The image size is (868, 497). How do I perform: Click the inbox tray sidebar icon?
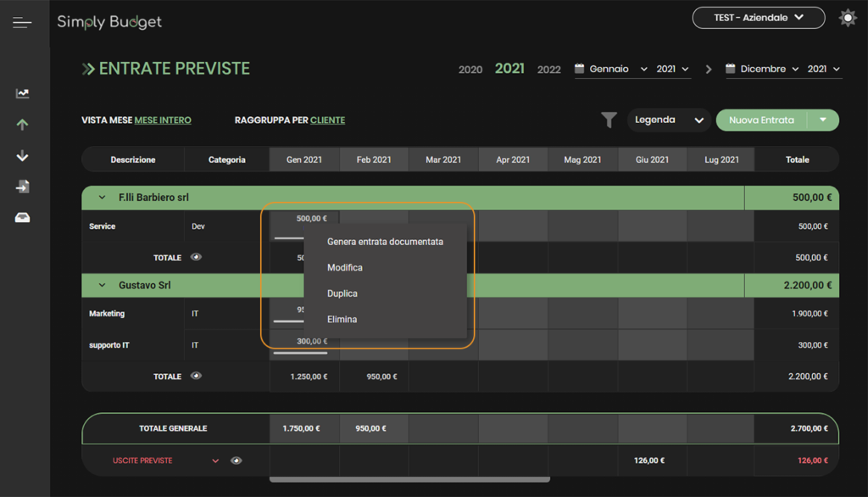tap(23, 218)
